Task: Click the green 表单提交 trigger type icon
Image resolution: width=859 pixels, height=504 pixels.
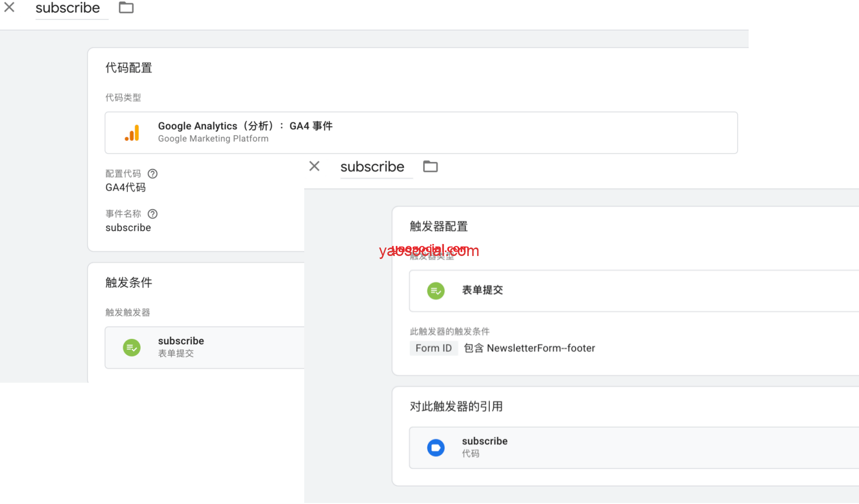Action: [x=435, y=291]
